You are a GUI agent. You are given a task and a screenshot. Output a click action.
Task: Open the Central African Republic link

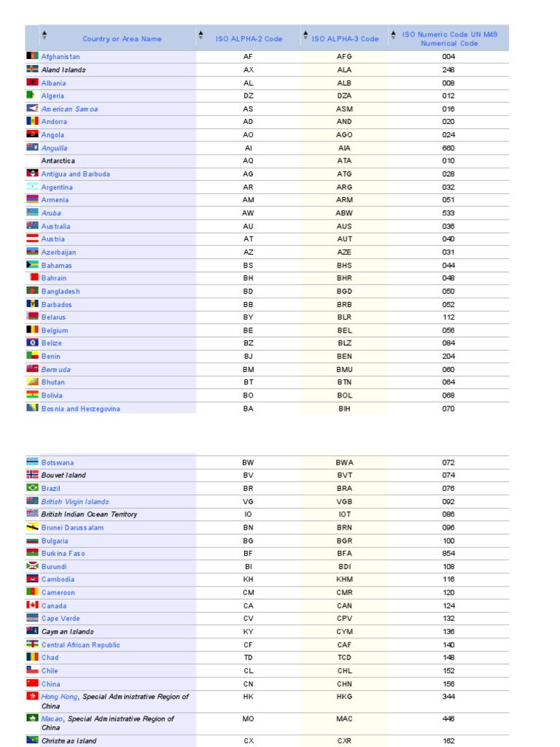[80, 645]
